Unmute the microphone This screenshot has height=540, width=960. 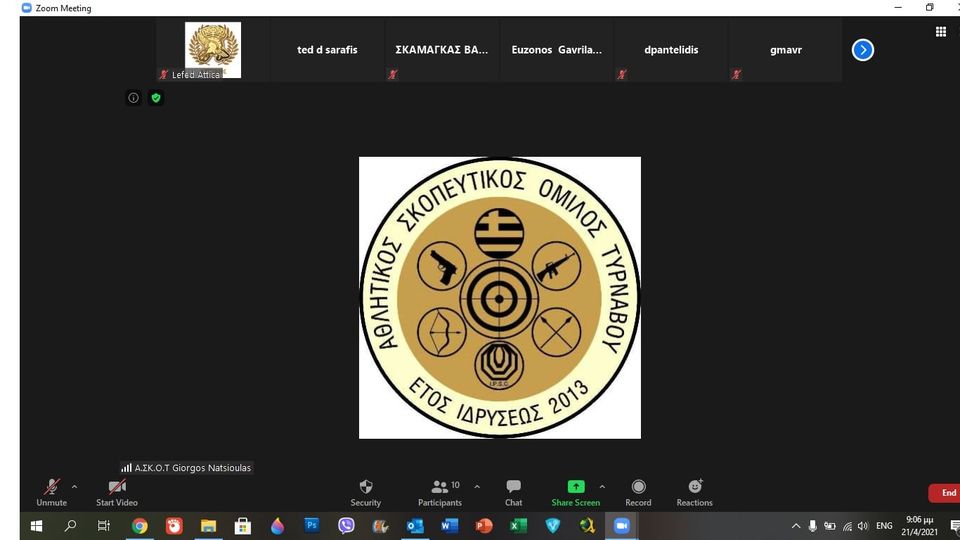coord(51,493)
